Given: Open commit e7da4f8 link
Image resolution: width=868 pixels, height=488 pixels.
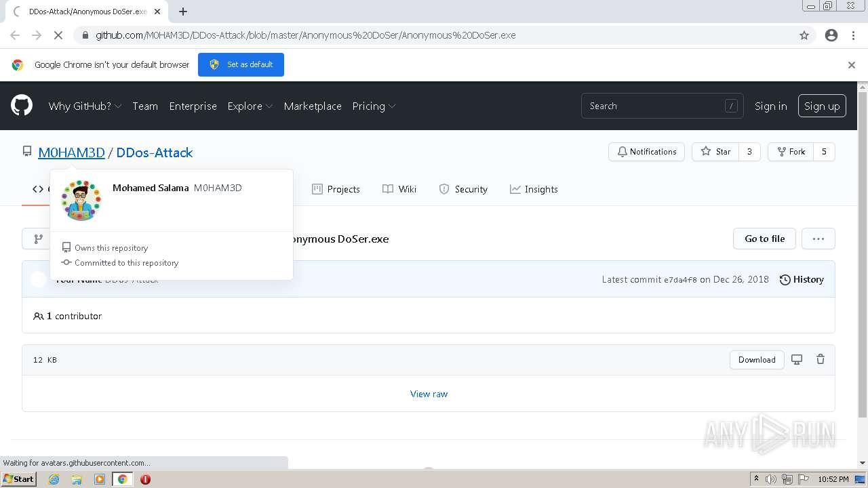Looking at the screenshot, I should 680,280.
